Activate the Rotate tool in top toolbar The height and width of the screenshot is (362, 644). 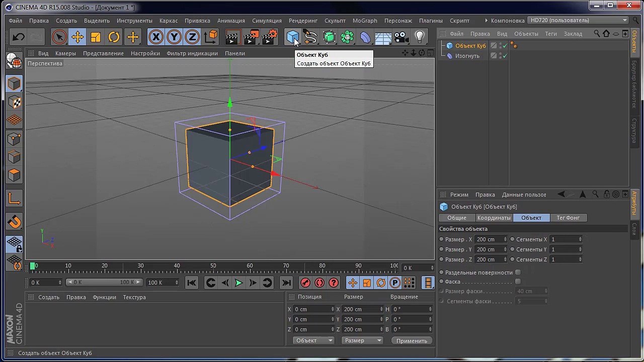pyautogui.click(x=114, y=37)
